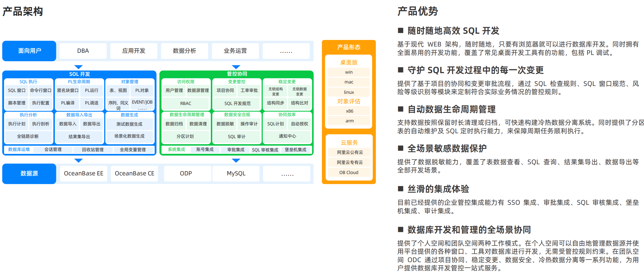644x276 pixels.
Task: Select the OceanBase EE data source
Action: click(x=83, y=173)
